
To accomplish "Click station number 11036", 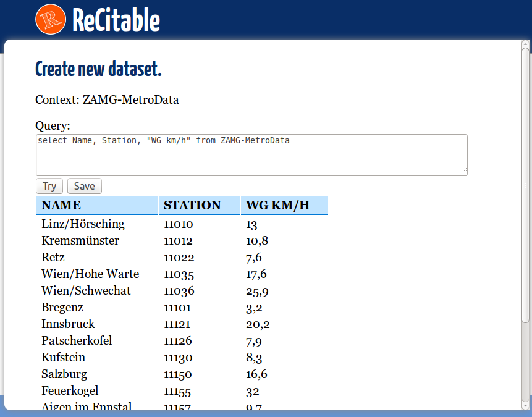I will tap(179, 291).
